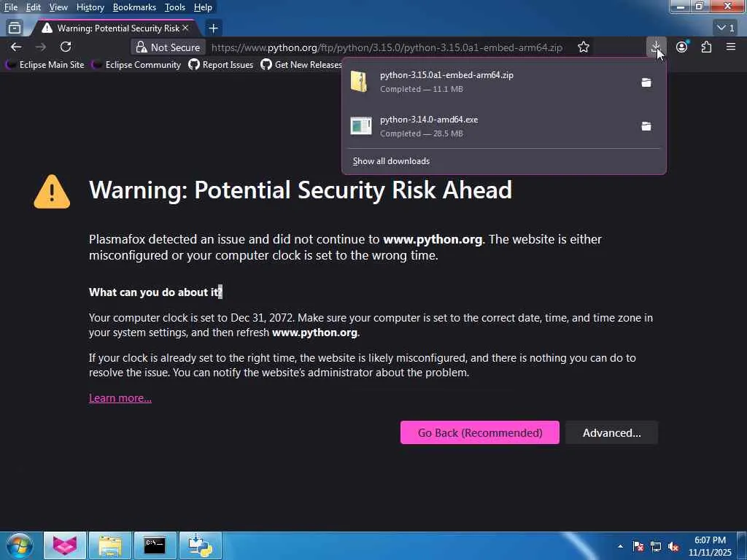Click the Action Center flag tray icon
Image resolution: width=747 pixels, height=560 pixels.
[x=638, y=546]
